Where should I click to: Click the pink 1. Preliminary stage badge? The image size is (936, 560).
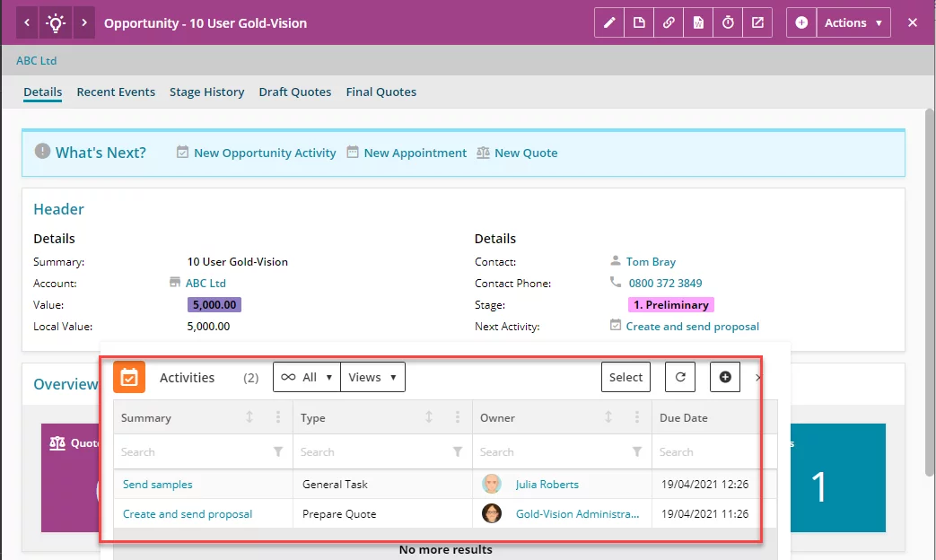tap(671, 304)
